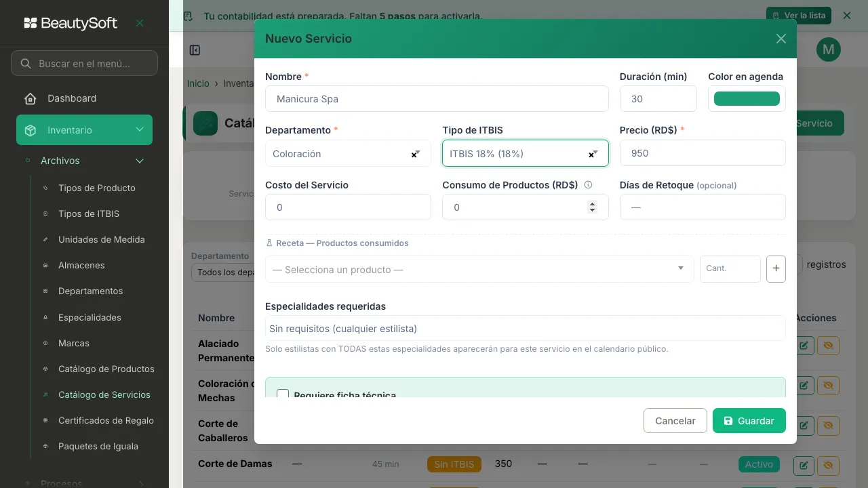Increment Consumo de Productos stepper
The image size is (868, 488).
(592, 204)
